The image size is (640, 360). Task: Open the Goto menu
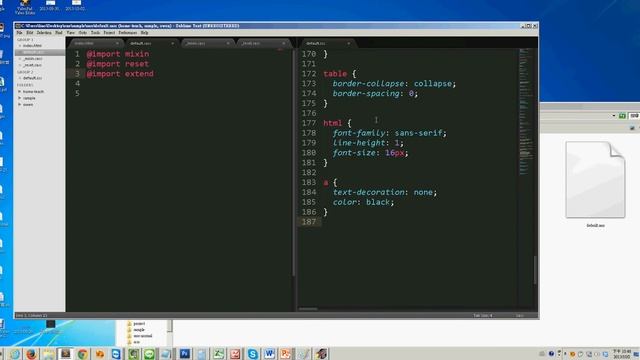click(x=83, y=33)
